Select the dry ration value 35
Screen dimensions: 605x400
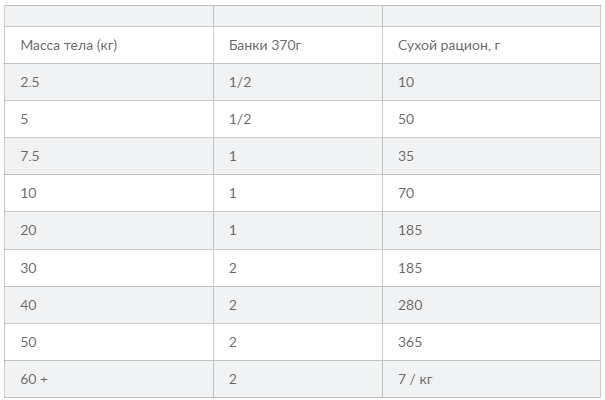coord(492,156)
